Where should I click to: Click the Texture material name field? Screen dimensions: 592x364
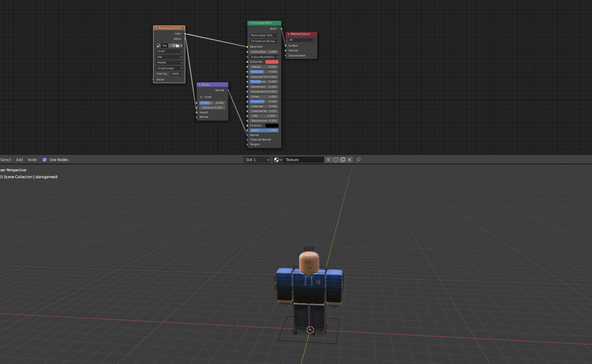[303, 160]
